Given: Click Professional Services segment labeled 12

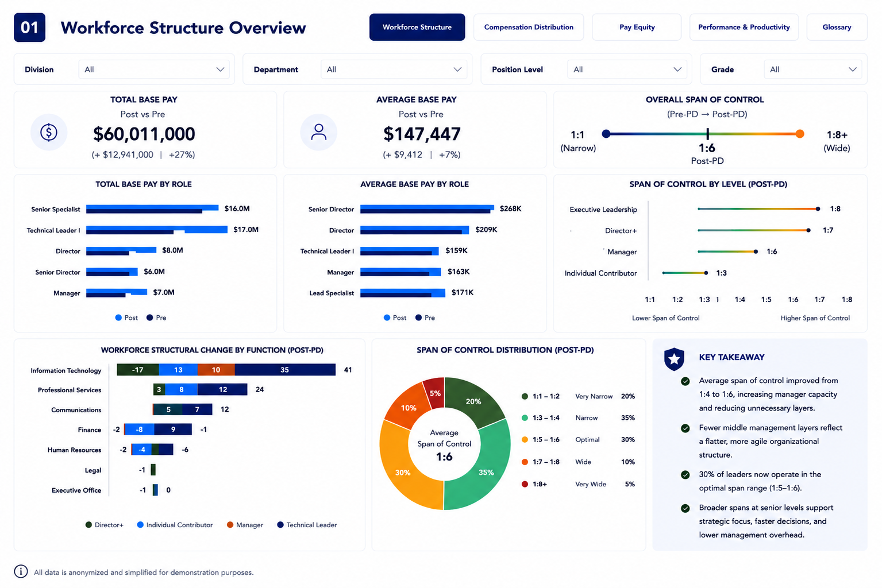Looking at the screenshot, I should tap(222, 389).
